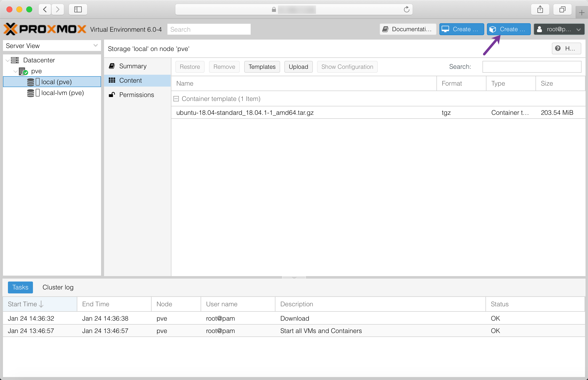The image size is (588, 380).
Task: Toggle the Safari sidebar icon
Action: [78, 9]
